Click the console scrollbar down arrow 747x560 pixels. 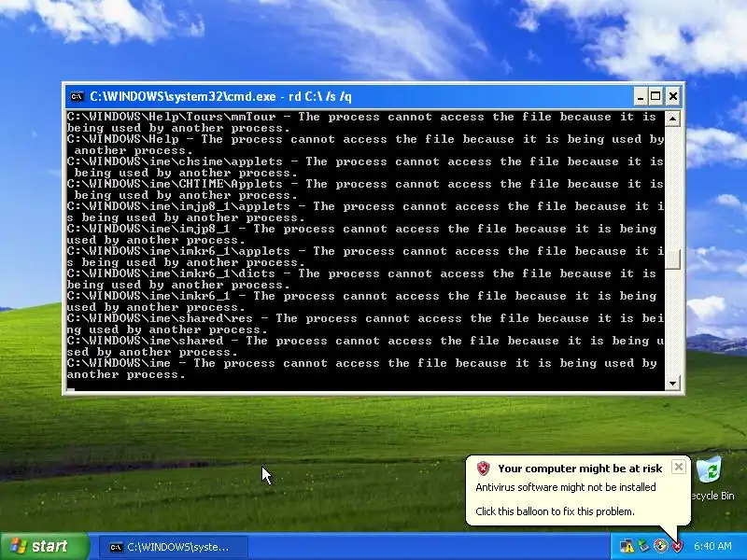pyautogui.click(x=672, y=384)
